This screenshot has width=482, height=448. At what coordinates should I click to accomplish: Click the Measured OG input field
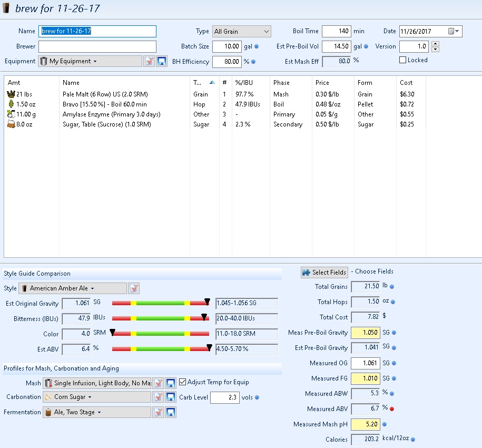tap(366, 363)
